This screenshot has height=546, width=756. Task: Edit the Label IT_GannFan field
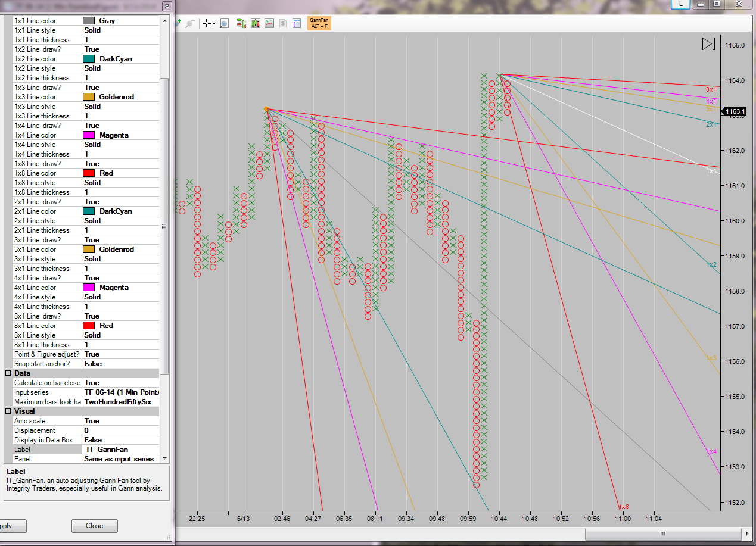(120, 450)
